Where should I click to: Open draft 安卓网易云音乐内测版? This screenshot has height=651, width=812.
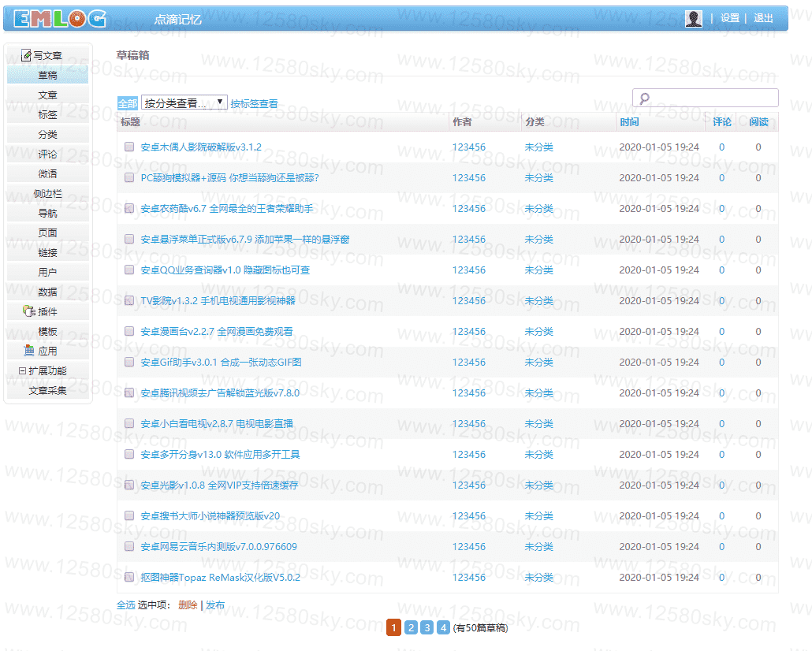(219, 546)
